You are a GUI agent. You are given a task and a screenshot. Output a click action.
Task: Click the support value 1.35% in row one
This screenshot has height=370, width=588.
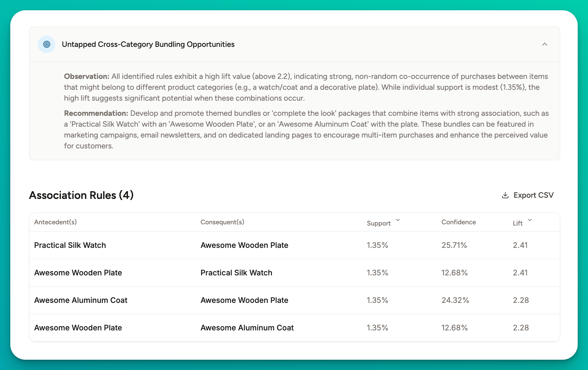pos(377,245)
